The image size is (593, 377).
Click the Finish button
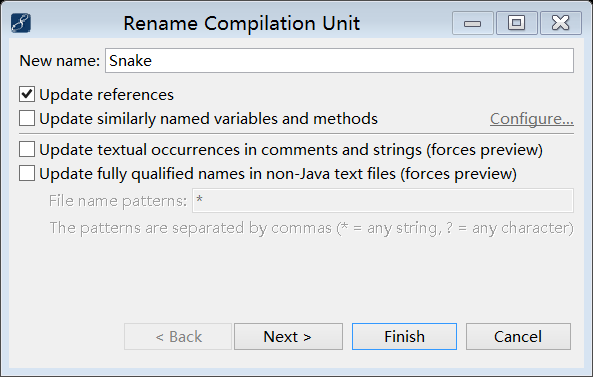pyautogui.click(x=404, y=337)
